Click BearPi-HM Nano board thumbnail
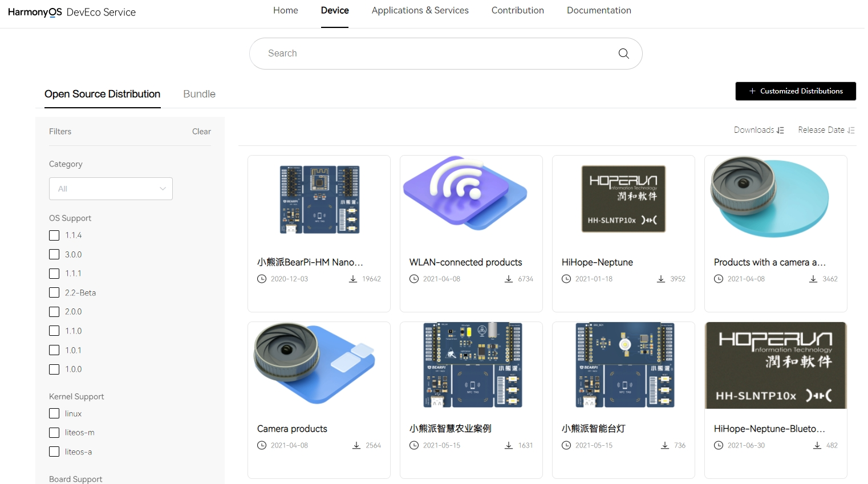The height and width of the screenshot is (484, 868). (x=319, y=200)
